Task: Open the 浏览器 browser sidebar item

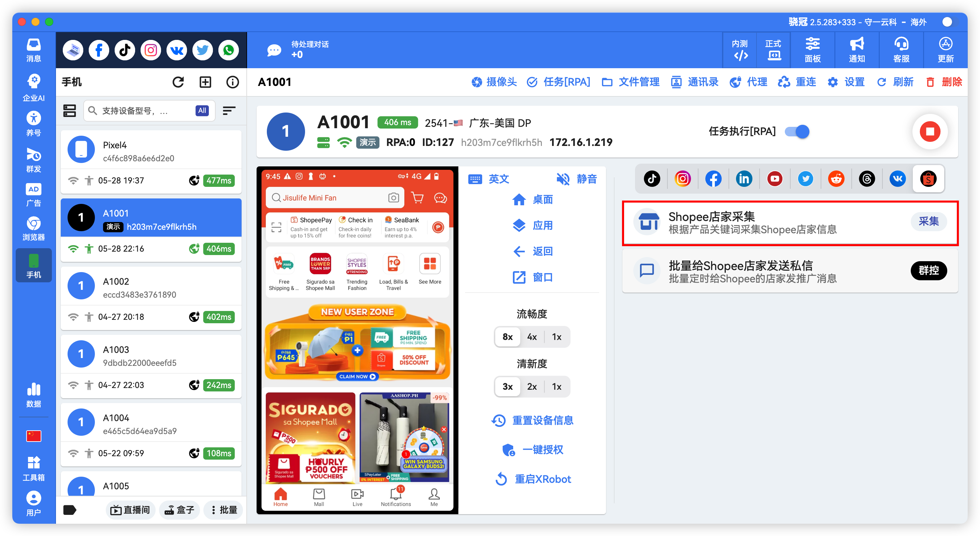Action: [x=33, y=229]
